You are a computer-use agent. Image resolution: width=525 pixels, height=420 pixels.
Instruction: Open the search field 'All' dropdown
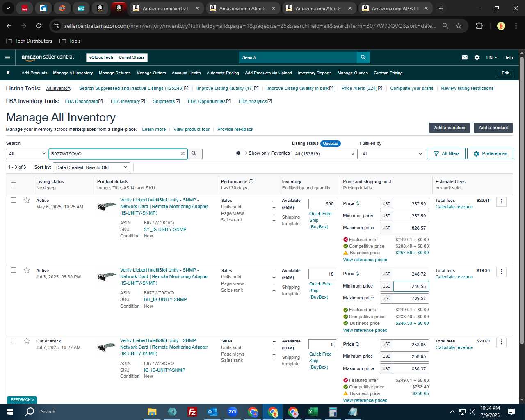click(x=27, y=154)
